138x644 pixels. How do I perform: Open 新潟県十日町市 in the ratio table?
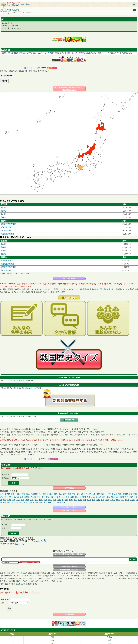7,260
